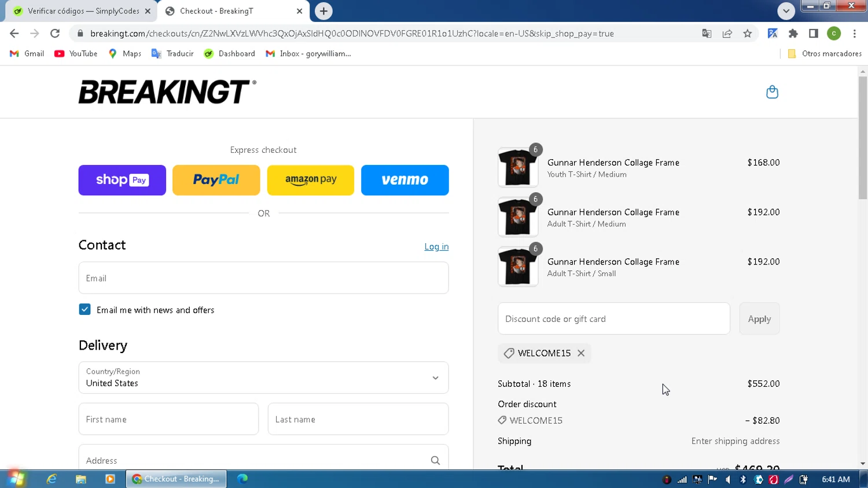Expand the Country/Region dropdown
The image size is (868, 488).
coord(263,377)
